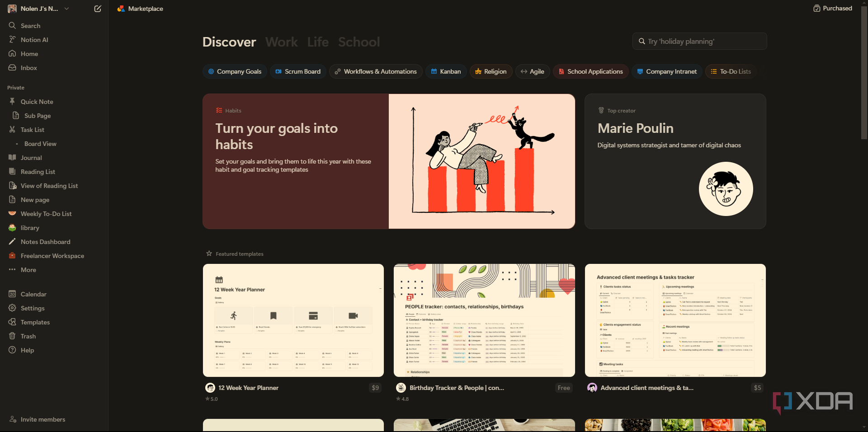Open the New page entry
The width and height of the screenshot is (868, 432).
click(54, 200)
